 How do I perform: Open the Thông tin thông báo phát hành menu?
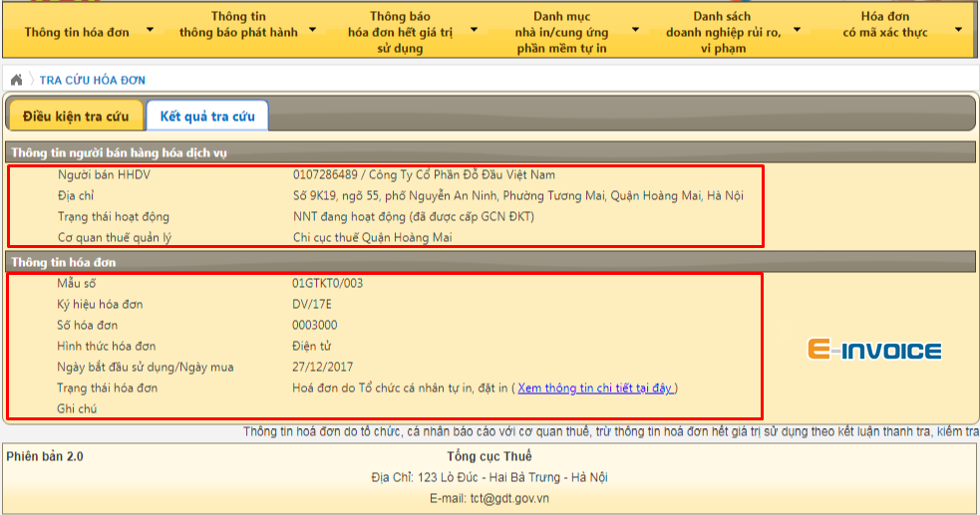pos(238,25)
